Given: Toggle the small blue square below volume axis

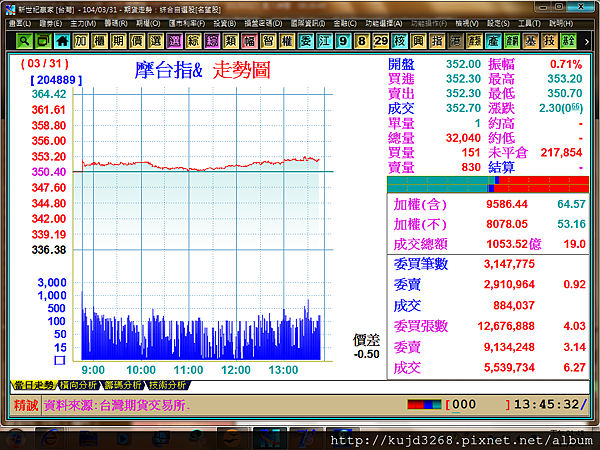Looking at the screenshot, I should 60,360.
